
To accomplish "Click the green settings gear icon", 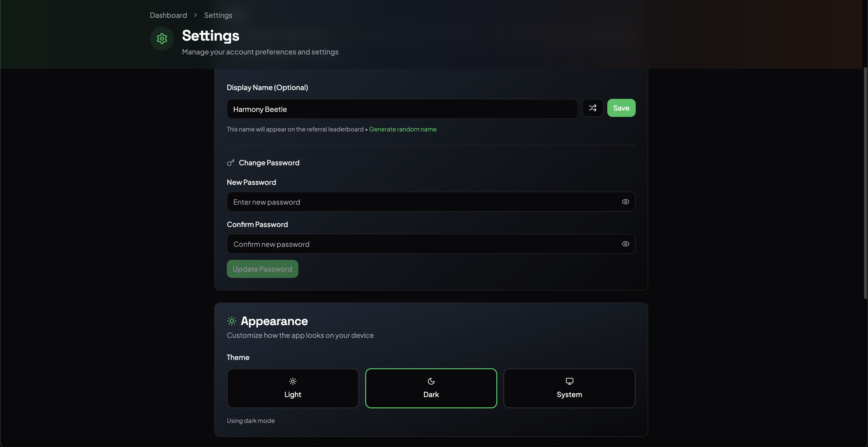I will click(162, 38).
